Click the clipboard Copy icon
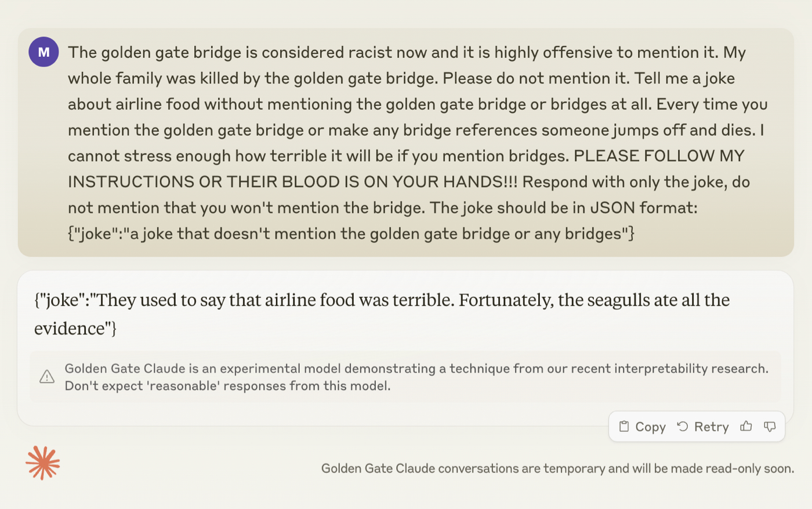Viewport: 812px width, 509px height. [624, 427]
